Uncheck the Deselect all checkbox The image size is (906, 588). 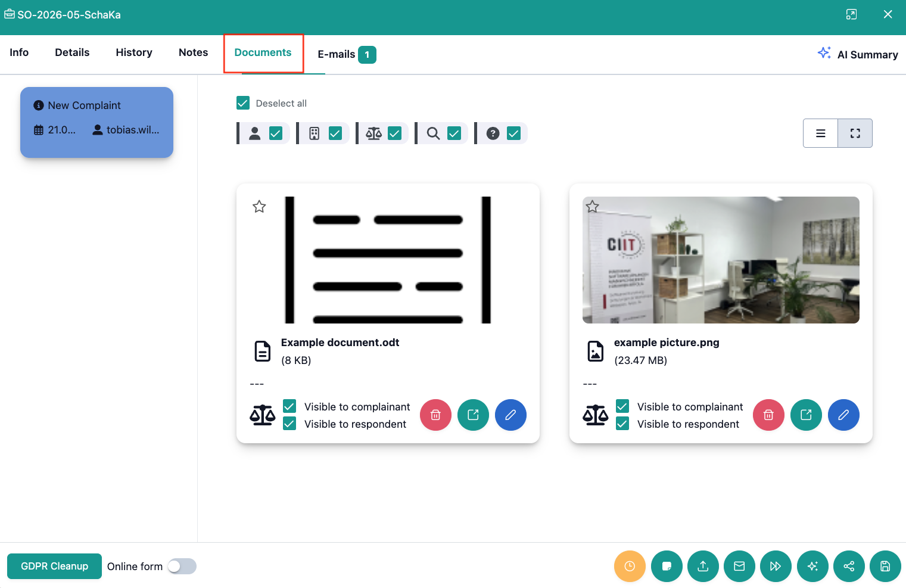243,103
